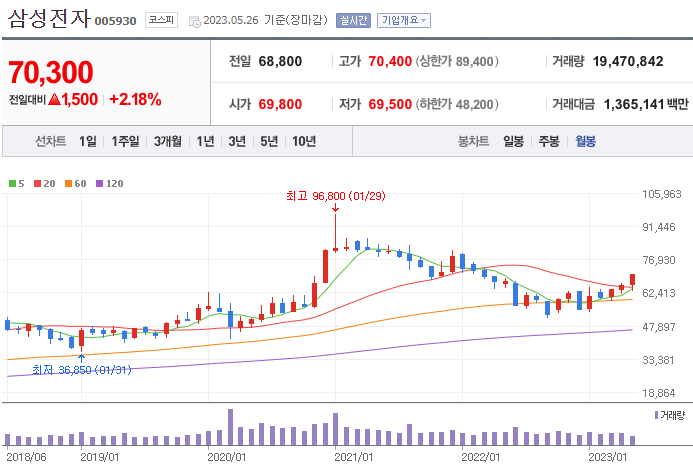Click the orange 60 moving-average legend swatch

click(69, 183)
